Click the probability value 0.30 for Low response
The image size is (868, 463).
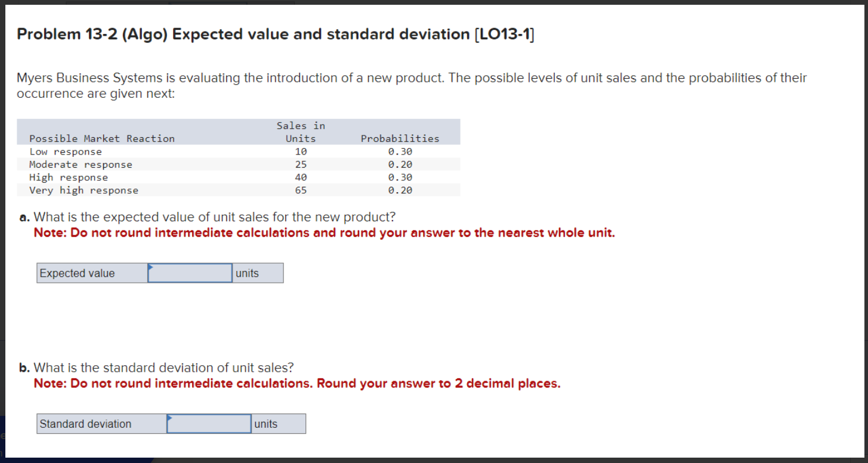pos(400,151)
